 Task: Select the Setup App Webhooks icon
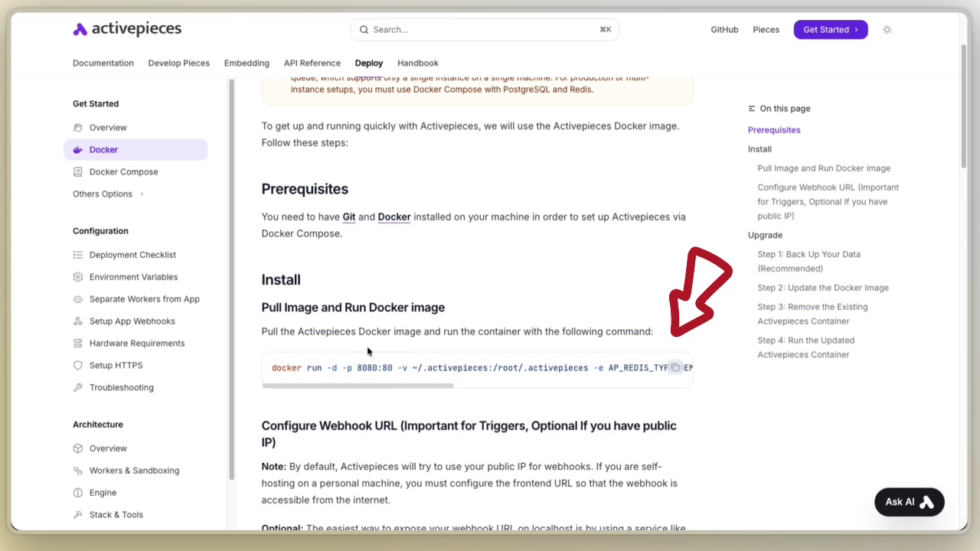pos(77,321)
